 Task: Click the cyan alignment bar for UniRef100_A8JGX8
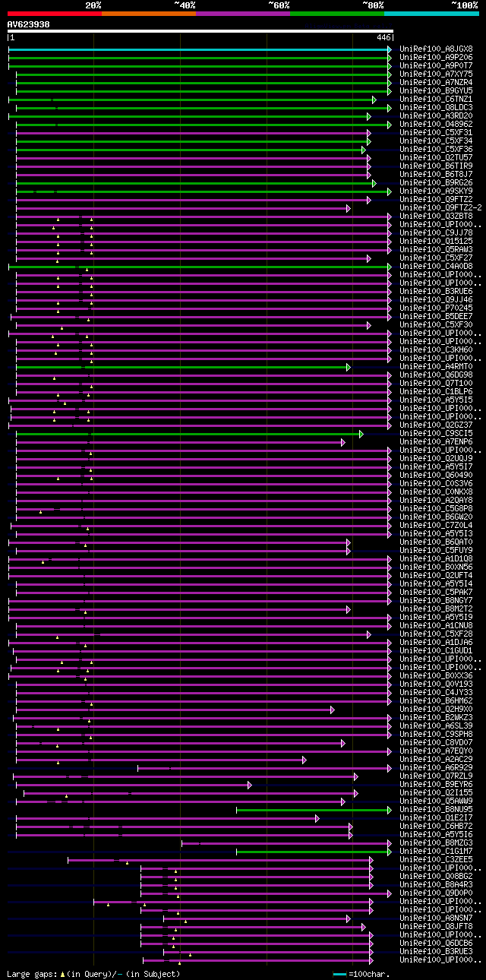click(200, 49)
